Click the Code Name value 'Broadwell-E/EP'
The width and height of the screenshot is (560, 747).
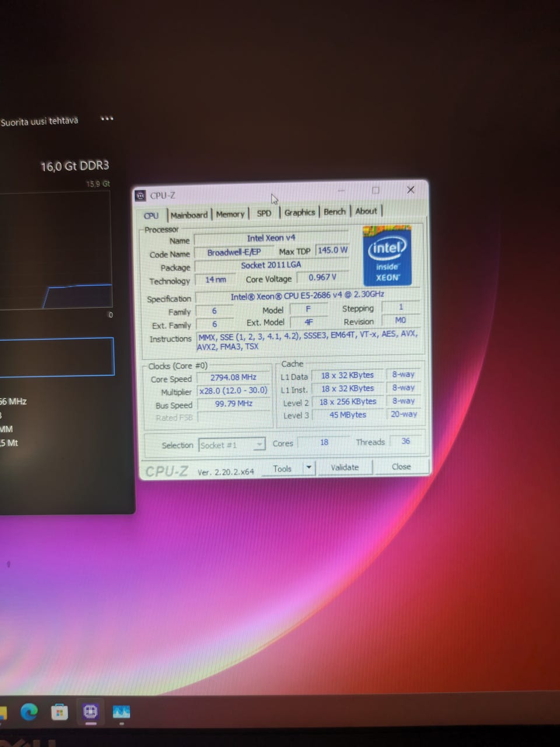click(234, 252)
